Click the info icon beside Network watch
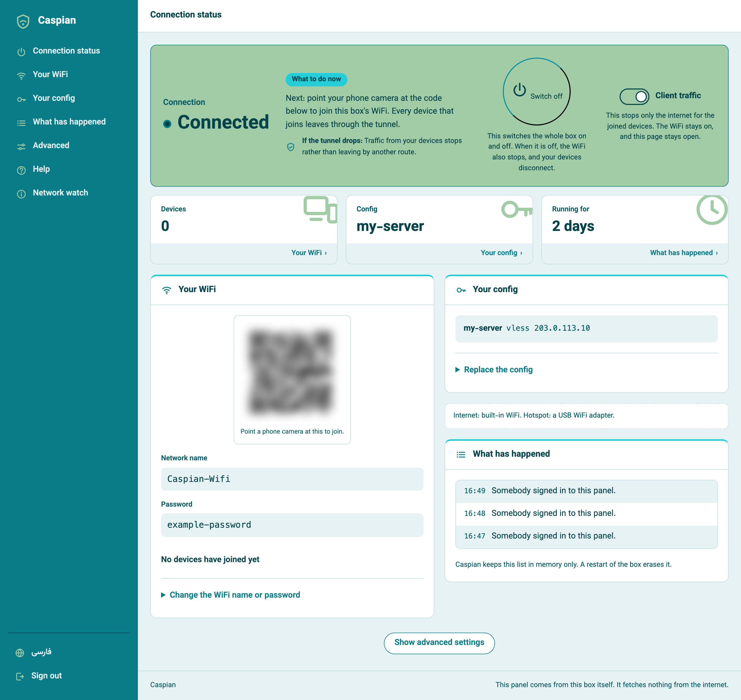The width and height of the screenshot is (741, 700). coord(21,194)
